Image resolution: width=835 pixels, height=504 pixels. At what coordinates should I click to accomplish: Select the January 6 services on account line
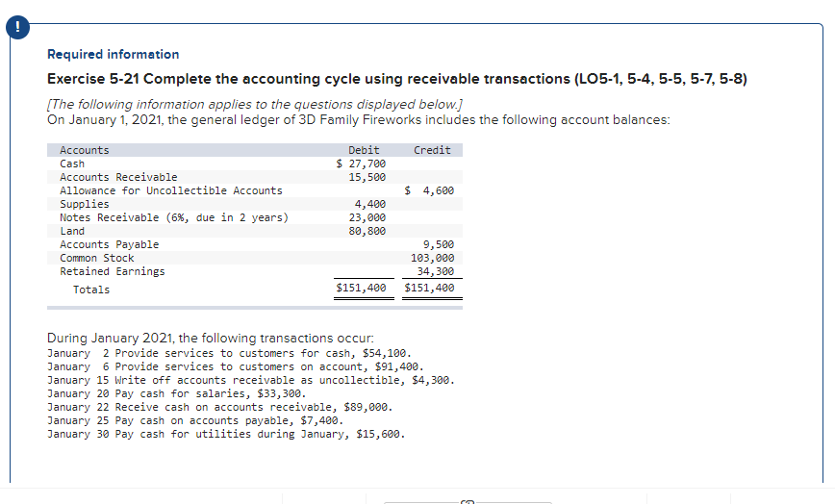click(236, 366)
